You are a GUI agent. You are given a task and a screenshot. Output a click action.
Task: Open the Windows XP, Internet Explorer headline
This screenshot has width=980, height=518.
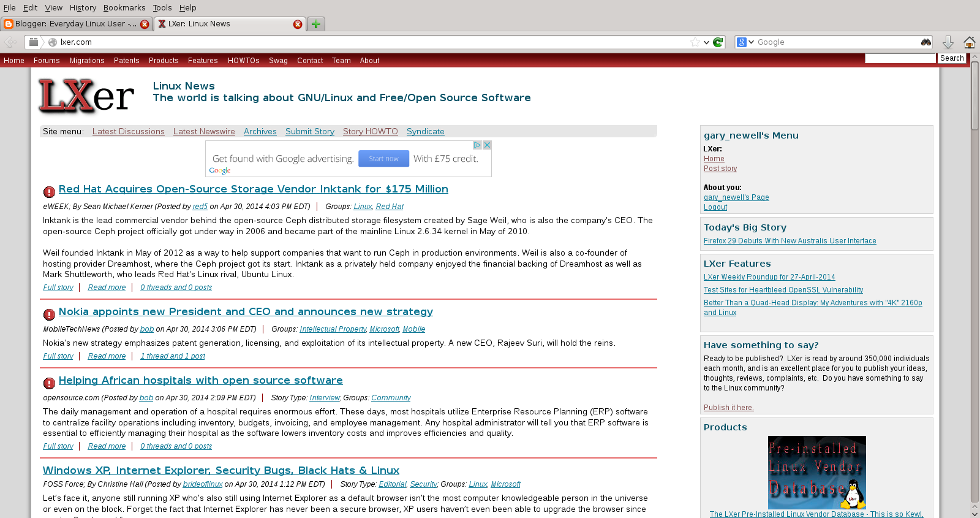(221, 471)
